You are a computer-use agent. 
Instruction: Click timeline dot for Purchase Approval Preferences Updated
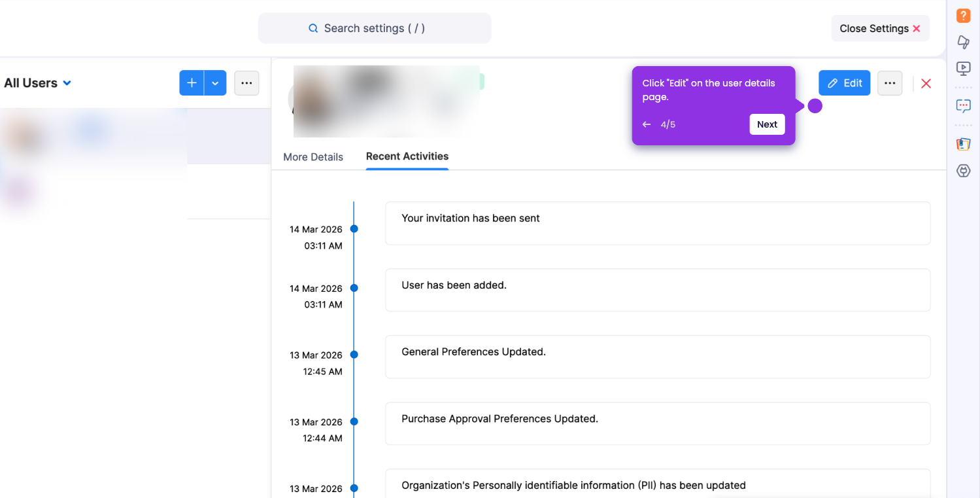click(x=354, y=421)
